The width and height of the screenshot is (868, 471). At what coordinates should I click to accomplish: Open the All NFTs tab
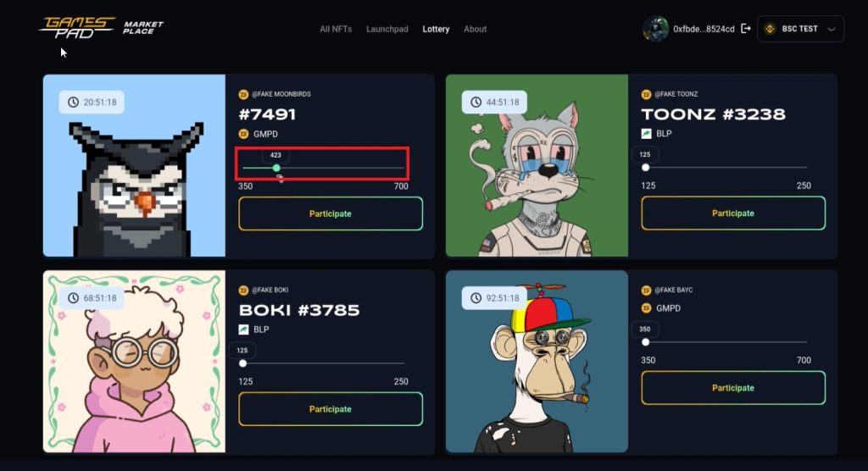click(336, 29)
